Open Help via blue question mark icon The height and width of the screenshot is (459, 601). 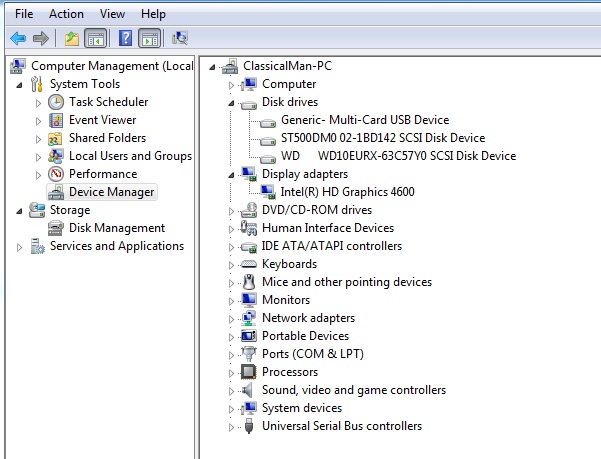pyautogui.click(x=126, y=38)
